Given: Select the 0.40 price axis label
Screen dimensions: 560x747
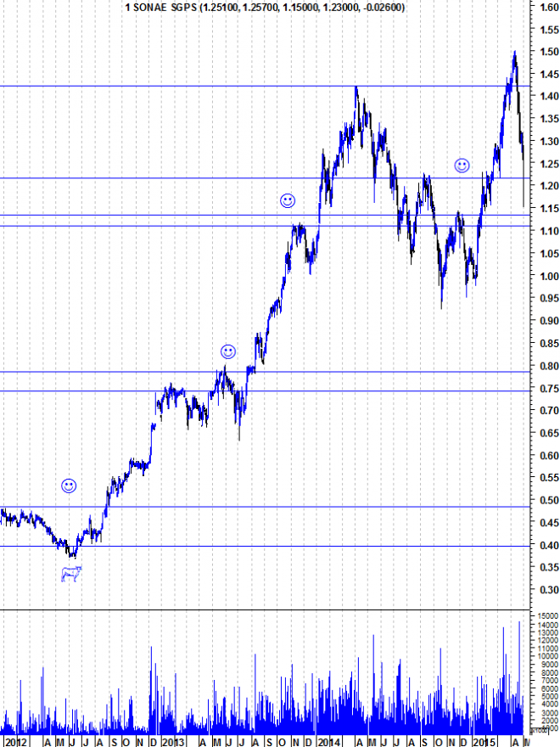Looking at the screenshot, I should pos(550,545).
